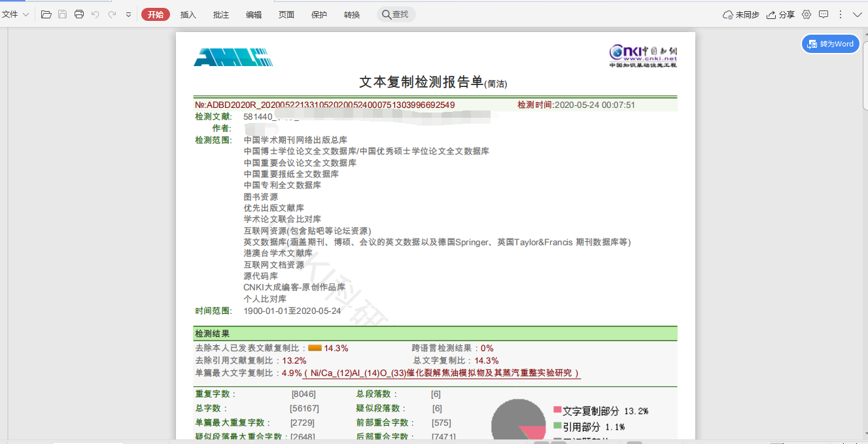The width and height of the screenshot is (868, 444).
Task: Click the print icon
Action: 79,14
